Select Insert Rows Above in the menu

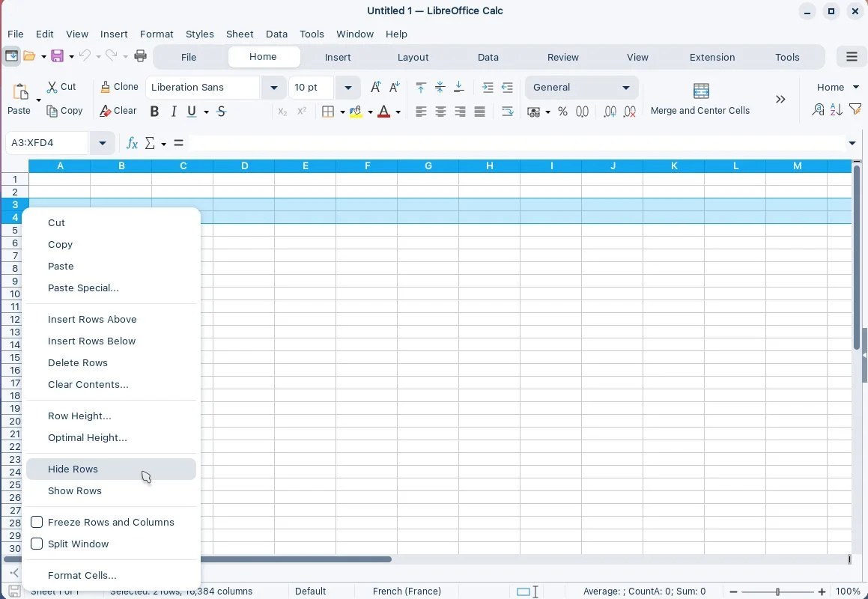click(92, 319)
